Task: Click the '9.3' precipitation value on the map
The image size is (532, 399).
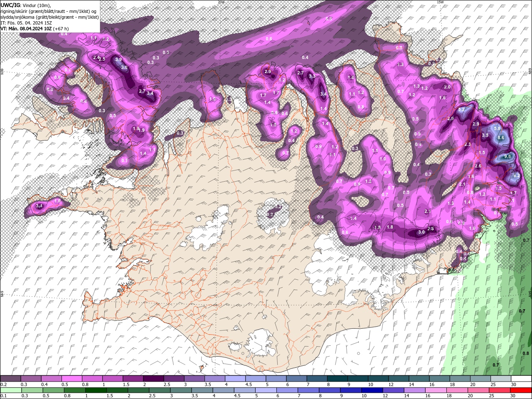Action: pyautogui.click(x=507, y=156)
